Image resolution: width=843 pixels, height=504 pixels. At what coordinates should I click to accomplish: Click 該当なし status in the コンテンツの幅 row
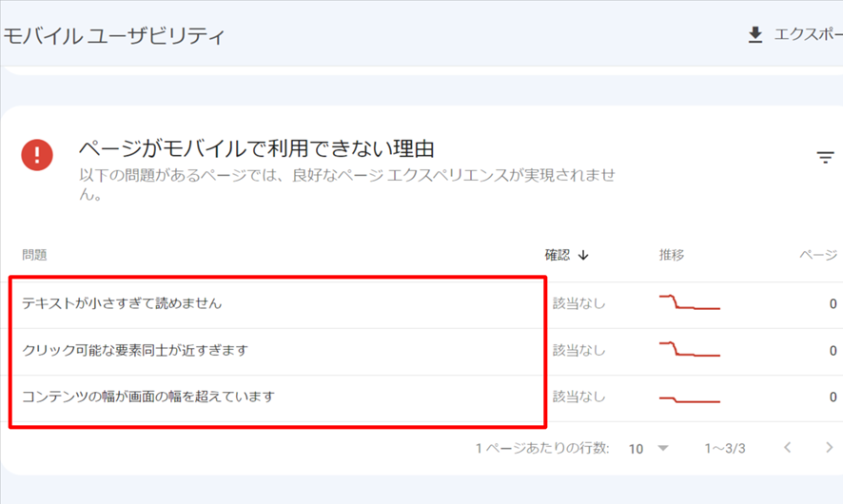[x=579, y=397]
